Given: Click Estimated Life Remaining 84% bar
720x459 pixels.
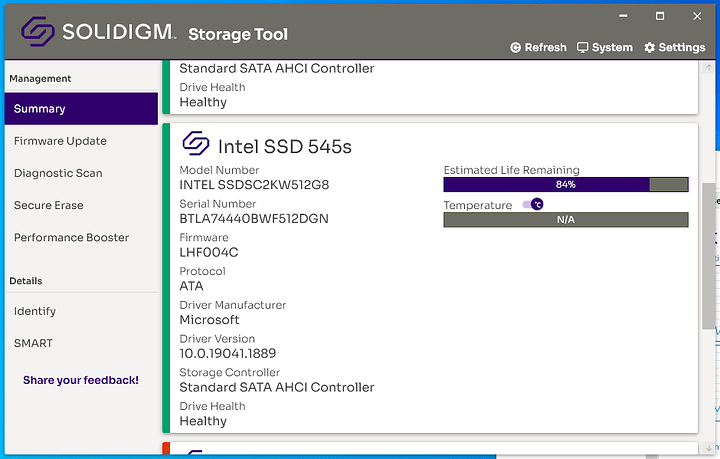Looking at the screenshot, I should pyautogui.click(x=566, y=185).
